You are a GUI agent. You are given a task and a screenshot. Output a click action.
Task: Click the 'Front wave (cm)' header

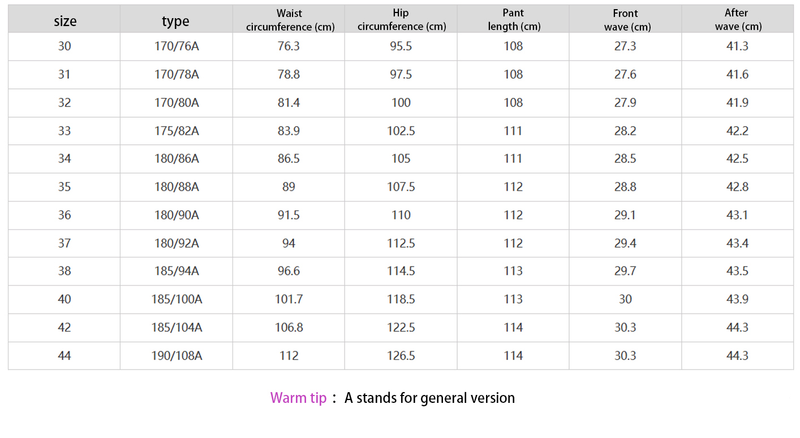(x=626, y=20)
